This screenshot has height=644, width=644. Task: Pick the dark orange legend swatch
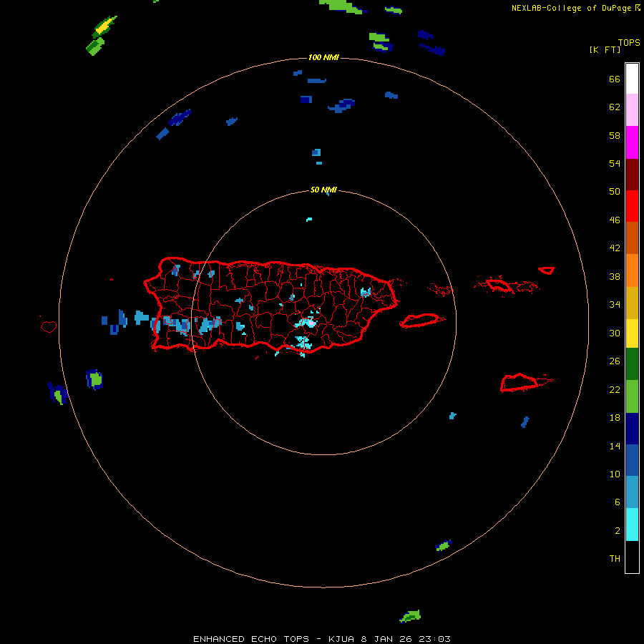coord(632,238)
